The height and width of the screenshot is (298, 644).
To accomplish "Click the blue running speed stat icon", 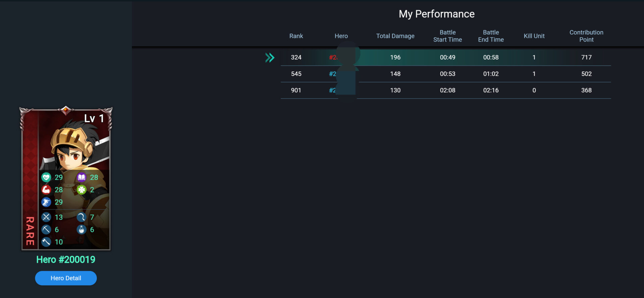I will click(x=46, y=202).
